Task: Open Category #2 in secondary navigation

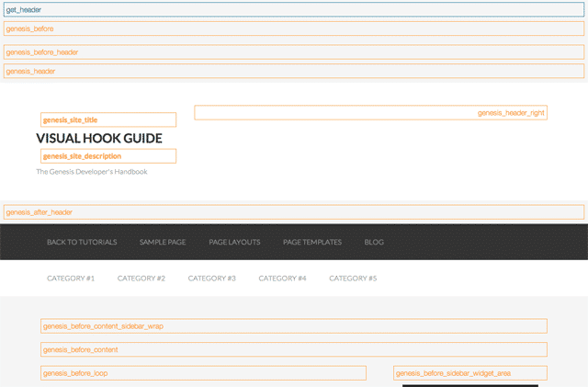Action: [x=141, y=279]
